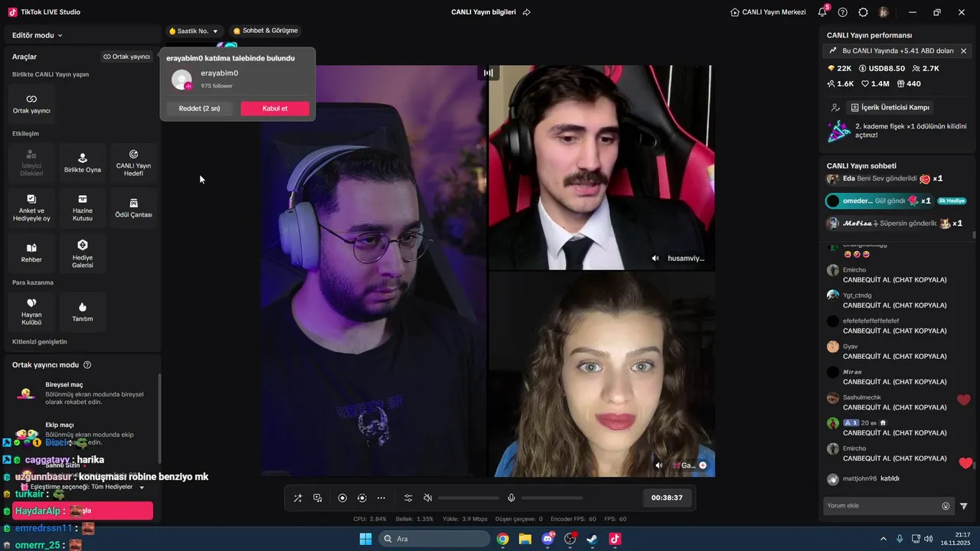Click the 00:38:37 live timer
This screenshot has height=551, width=980.
pyautogui.click(x=667, y=497)
